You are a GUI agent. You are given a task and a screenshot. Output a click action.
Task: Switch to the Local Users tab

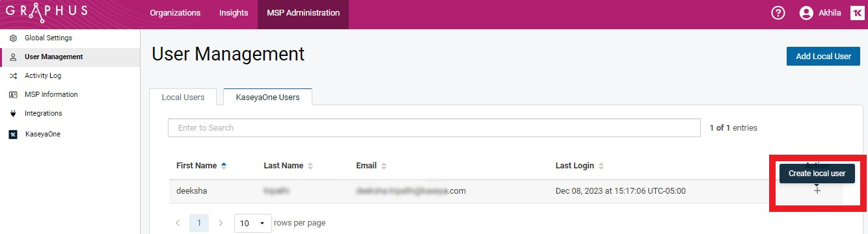(x=183, y=97)
